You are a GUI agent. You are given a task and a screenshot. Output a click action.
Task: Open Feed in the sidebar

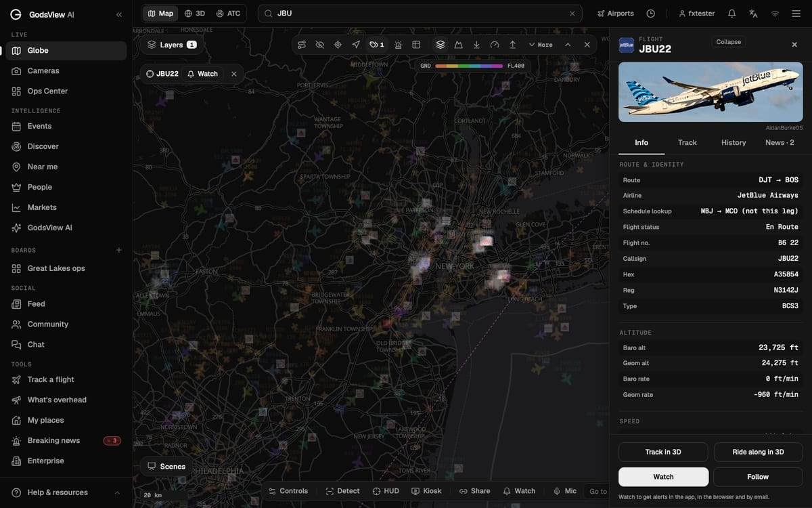point(66,304)
